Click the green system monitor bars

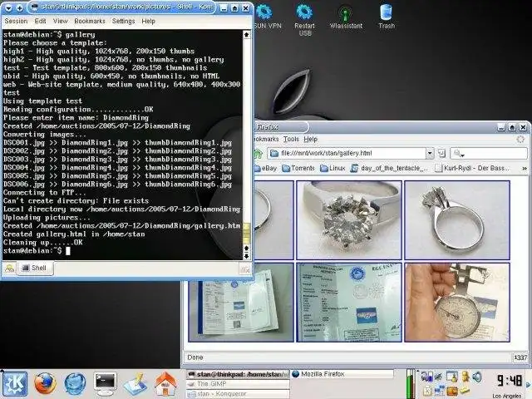(x=411, y=384)
